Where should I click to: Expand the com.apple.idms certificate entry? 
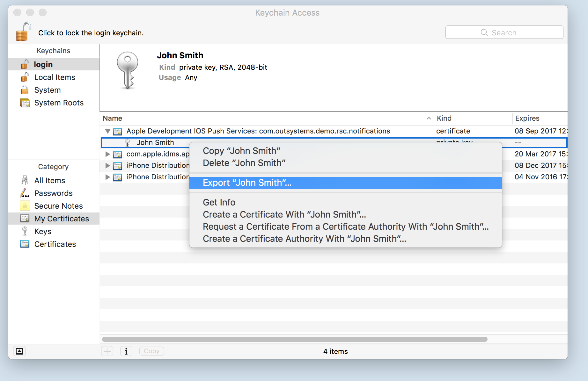tap(107, 154)
